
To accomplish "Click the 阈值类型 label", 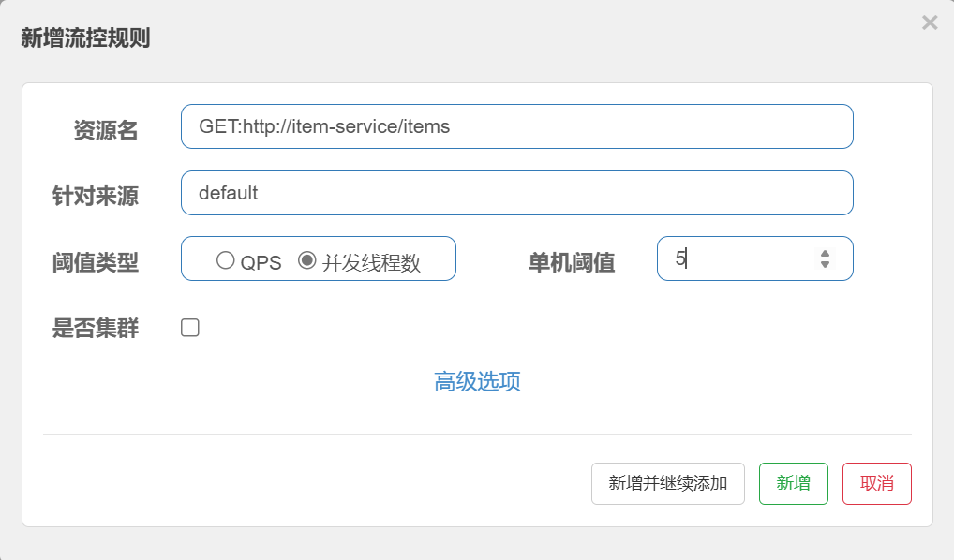I will [96, 263].
